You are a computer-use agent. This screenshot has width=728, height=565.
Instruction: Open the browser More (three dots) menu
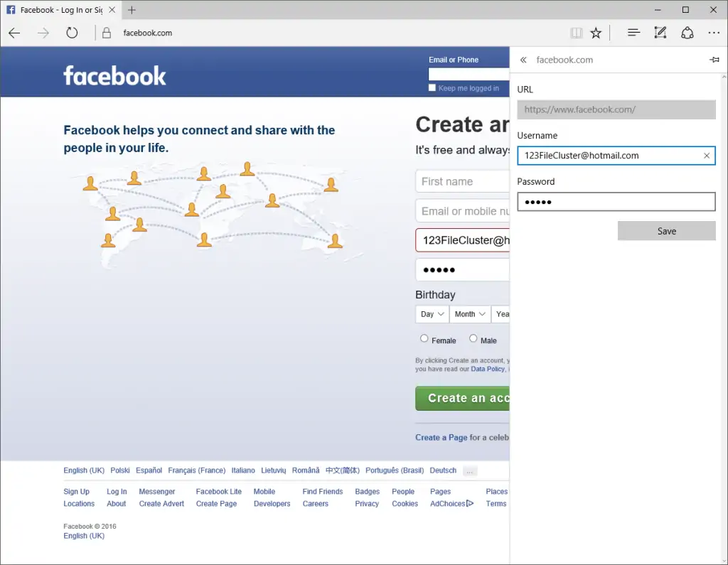pyautogui.click(x=714, y=33)
